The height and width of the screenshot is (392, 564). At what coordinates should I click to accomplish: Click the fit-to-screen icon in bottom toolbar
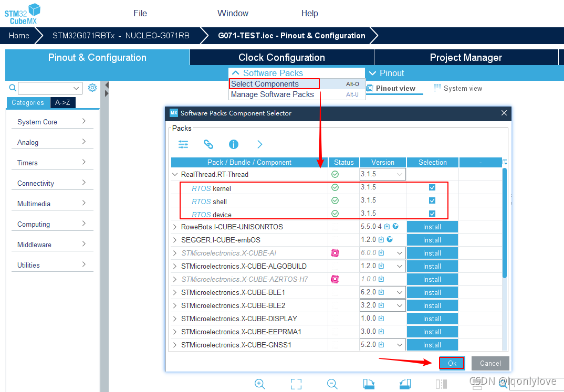point(296,384)
